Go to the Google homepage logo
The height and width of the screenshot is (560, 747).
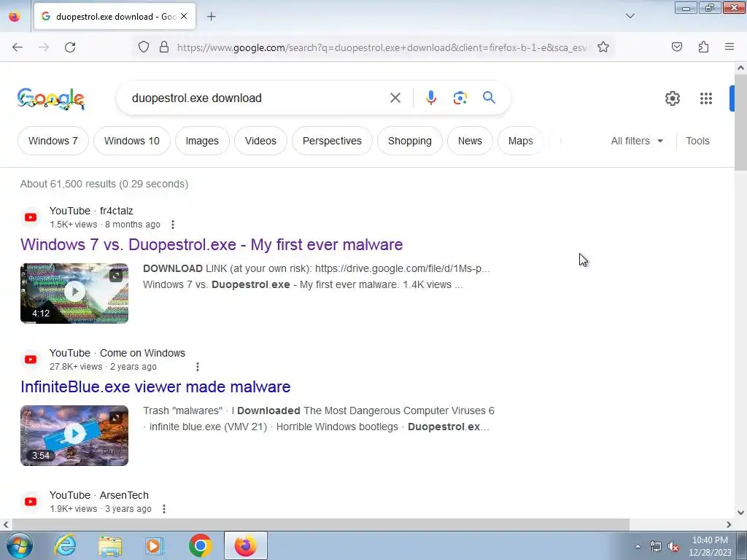[x=51, y=99]
